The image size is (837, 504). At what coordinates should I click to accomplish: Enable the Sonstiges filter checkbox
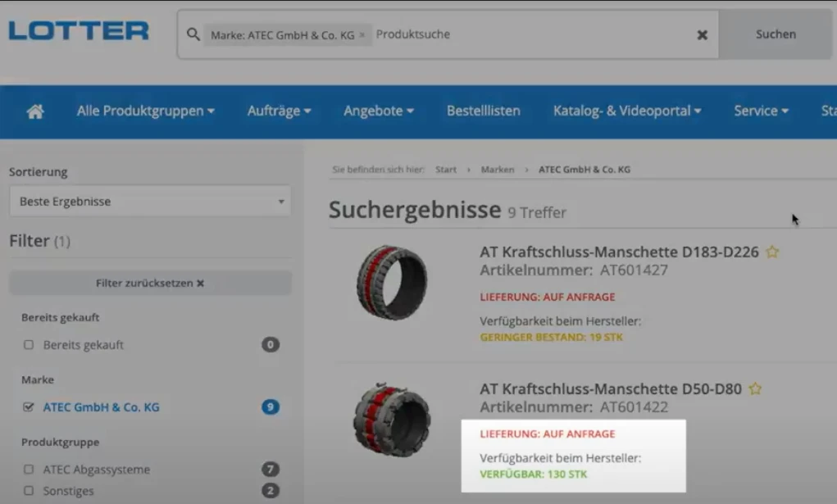(29, 491)
